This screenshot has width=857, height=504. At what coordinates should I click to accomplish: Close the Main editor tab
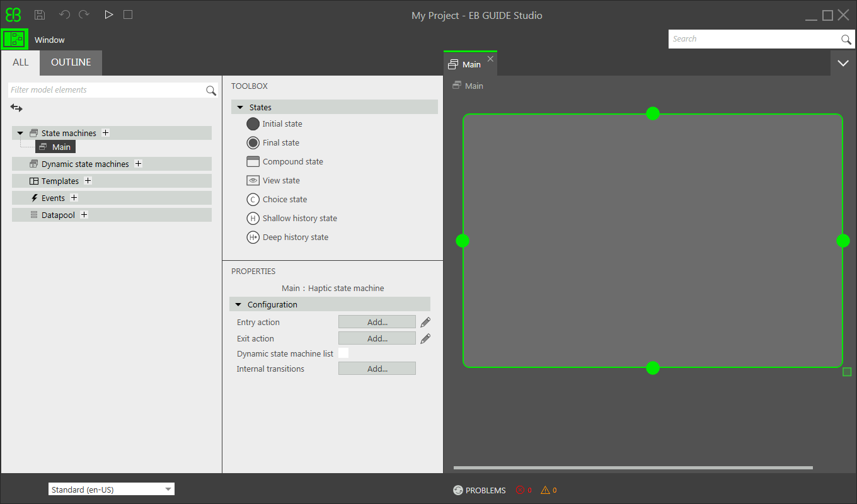pos(490,59)
